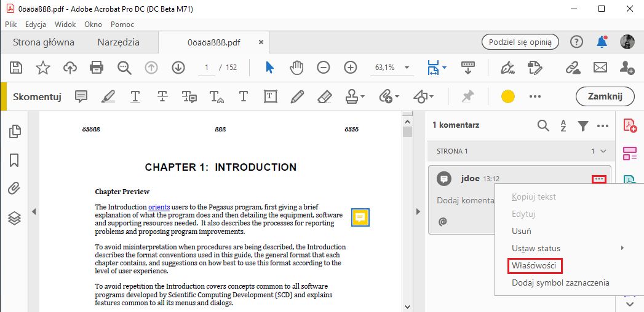Open the attachments paperclip panel
The height and width of the screenshot is (312, 644).
pos(14,189)
